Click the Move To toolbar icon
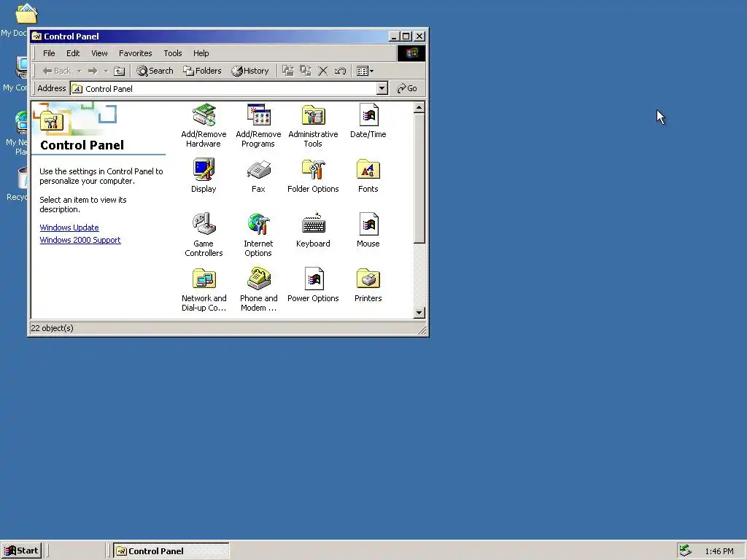The image size is (747, 560). (x=288, y=71)
